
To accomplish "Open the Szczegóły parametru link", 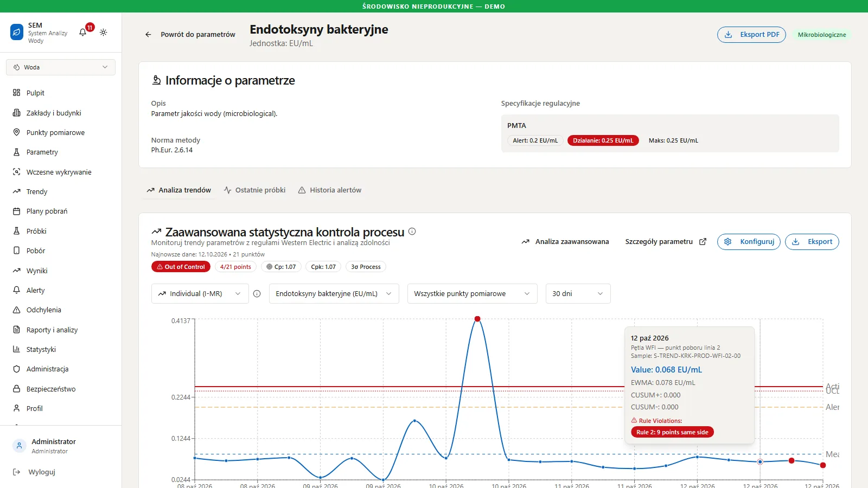I will coord(666,242).
